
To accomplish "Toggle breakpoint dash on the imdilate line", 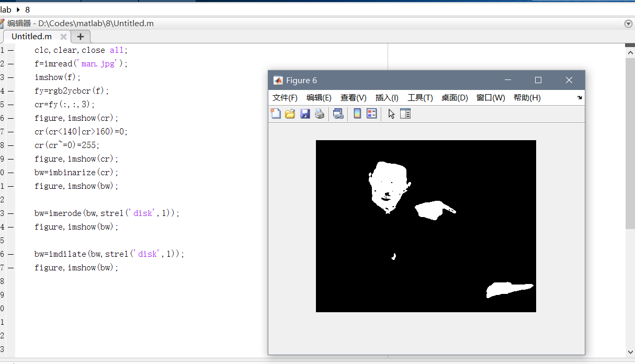I will tap(10, 254).
